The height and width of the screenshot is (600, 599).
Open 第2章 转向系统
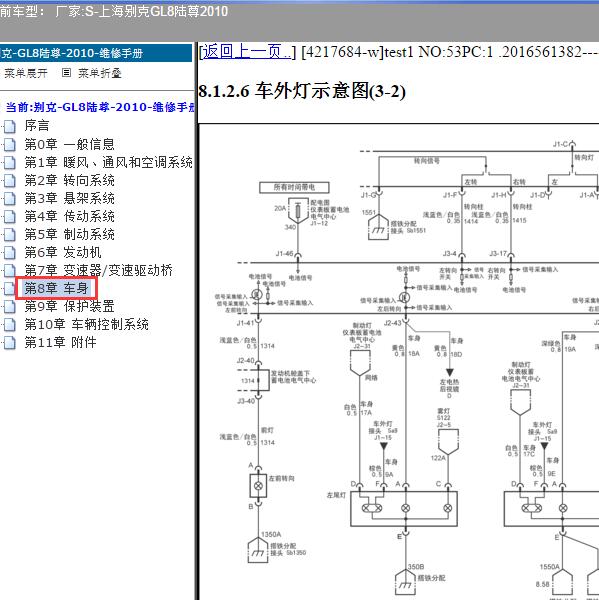(x=69, y=180)
